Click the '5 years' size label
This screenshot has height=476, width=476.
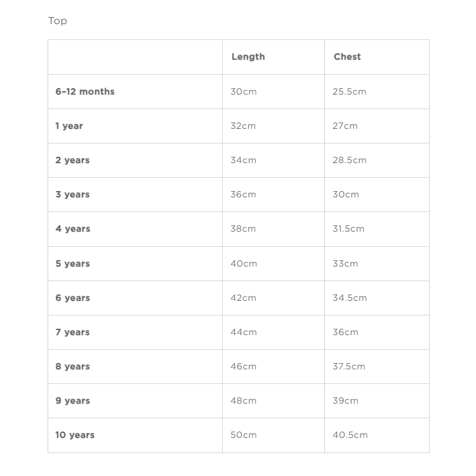click(72, 263)
